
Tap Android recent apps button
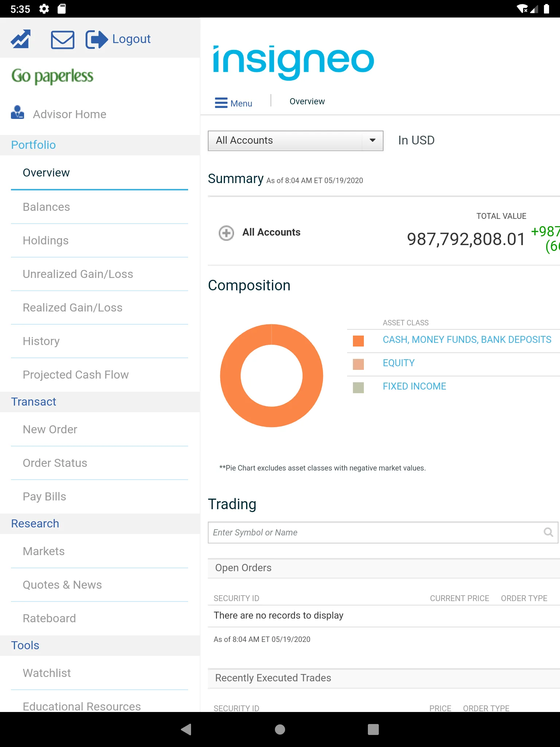tap(373, 729)
